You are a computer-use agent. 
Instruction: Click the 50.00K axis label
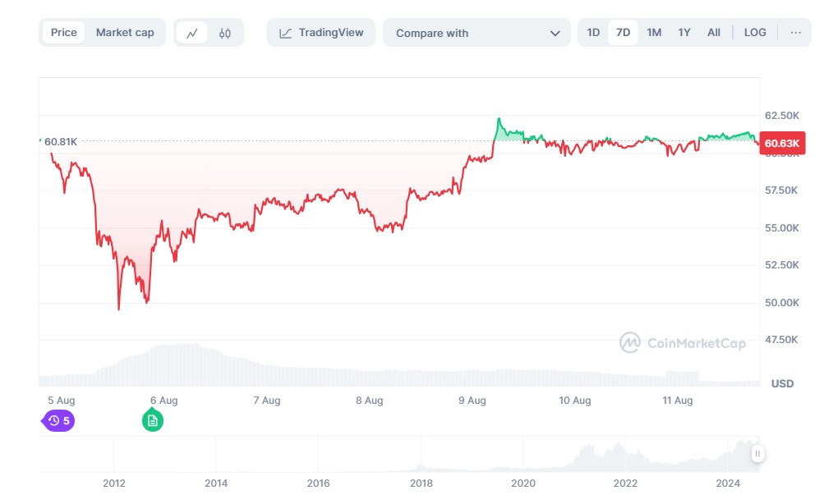coord(782,302)
